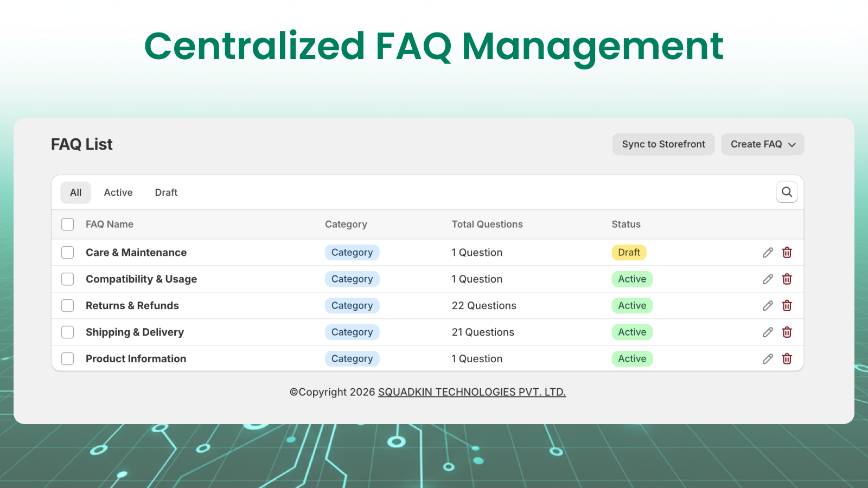Delete the Returns & Refunds FAQ via trash icon
Screen dimensions: 868x488
point(787,305)
